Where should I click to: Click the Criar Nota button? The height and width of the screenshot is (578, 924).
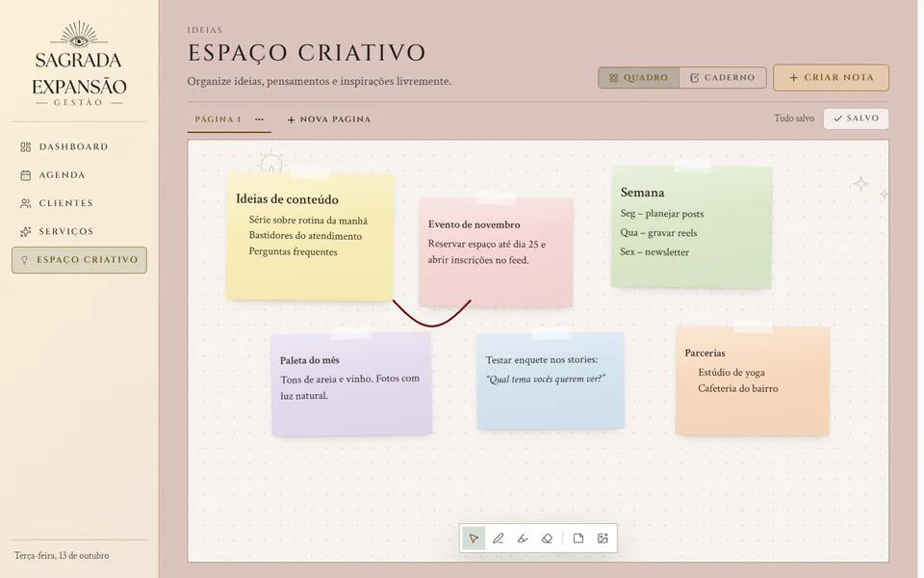(831, 78)
